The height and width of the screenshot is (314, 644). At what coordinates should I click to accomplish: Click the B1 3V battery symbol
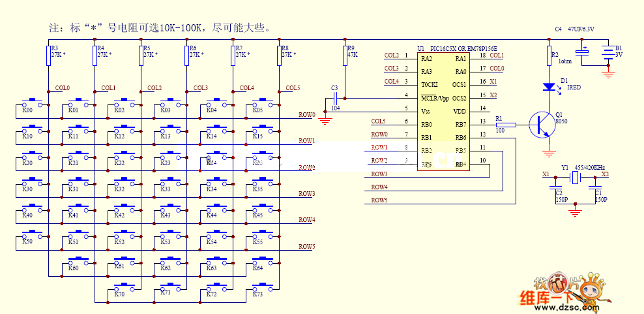609,54
